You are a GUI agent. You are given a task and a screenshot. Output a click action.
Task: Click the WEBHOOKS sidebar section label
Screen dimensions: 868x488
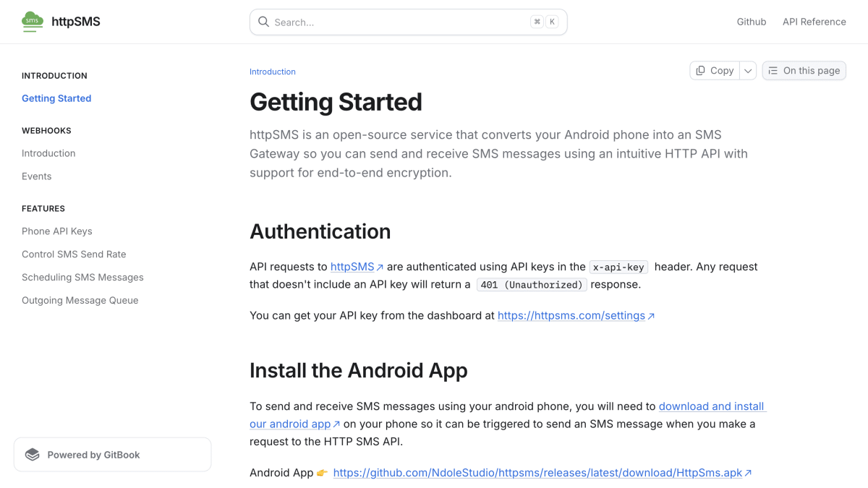pos(46,131)
